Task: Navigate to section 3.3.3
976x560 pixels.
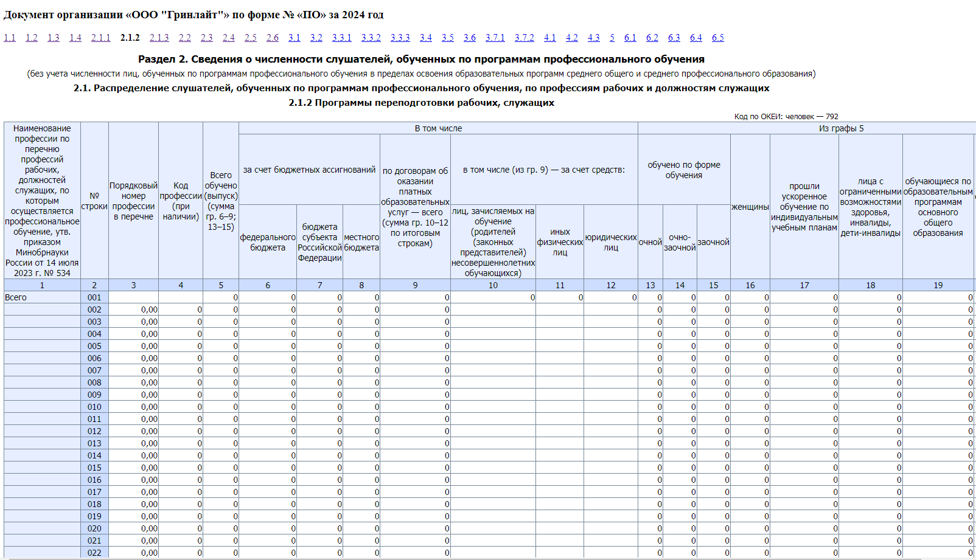Action: click(400, 38)
